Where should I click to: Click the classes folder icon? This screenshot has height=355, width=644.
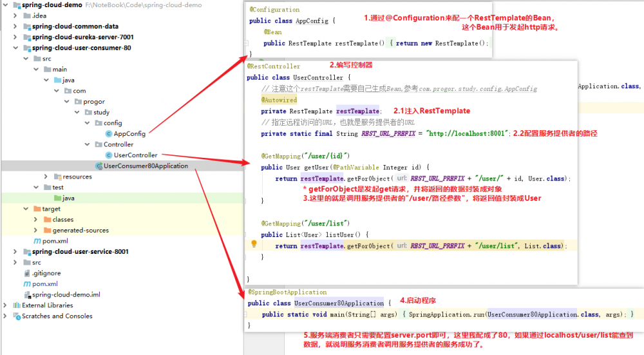point(48,220)
